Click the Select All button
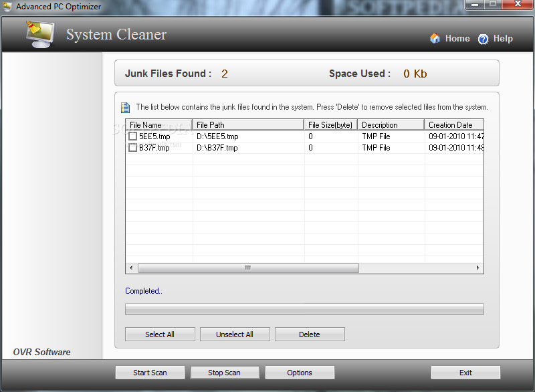The image size is (535, 392). [x=160, y=334]
